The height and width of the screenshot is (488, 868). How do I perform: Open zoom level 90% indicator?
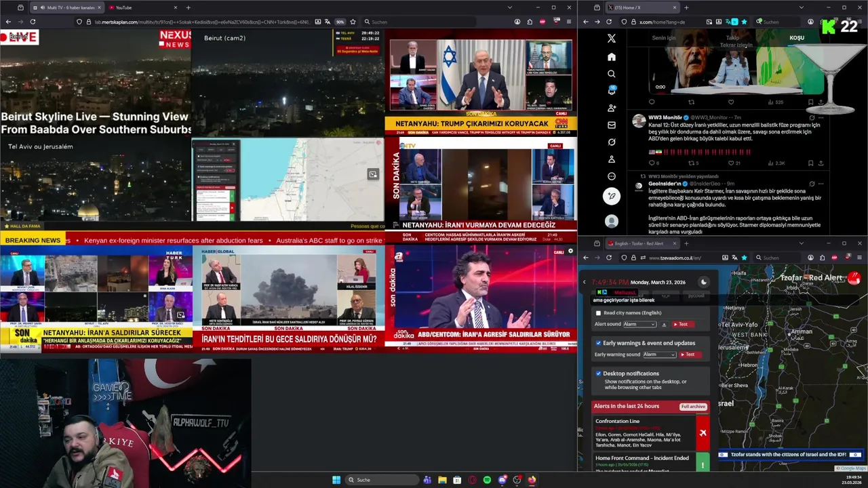pos(340,22)
